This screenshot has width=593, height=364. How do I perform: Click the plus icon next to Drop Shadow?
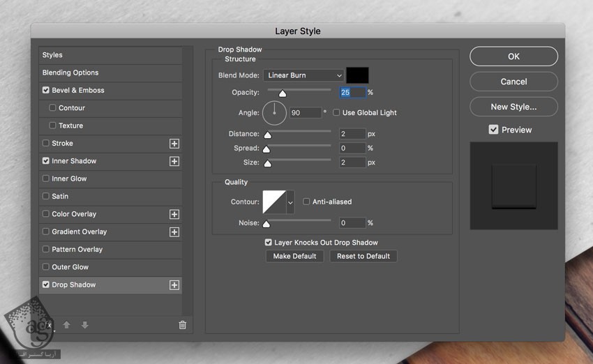(x=174, y=285)
